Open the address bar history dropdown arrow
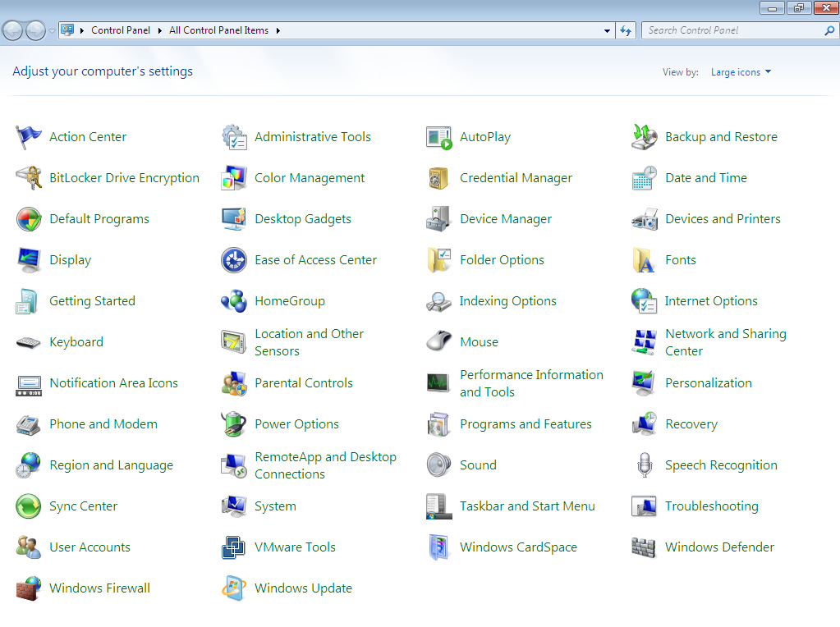Screen dimensions: 840x627 [607, 30]
